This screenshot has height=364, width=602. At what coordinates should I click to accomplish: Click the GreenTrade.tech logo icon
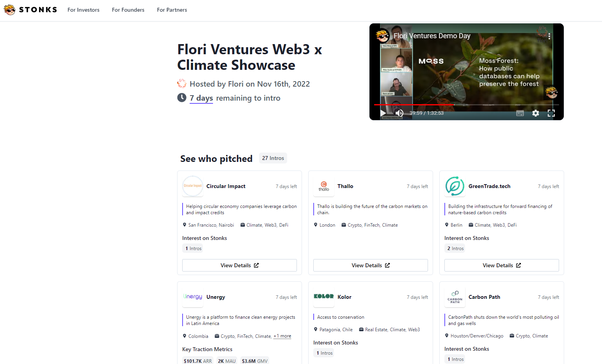coord(455,186)
